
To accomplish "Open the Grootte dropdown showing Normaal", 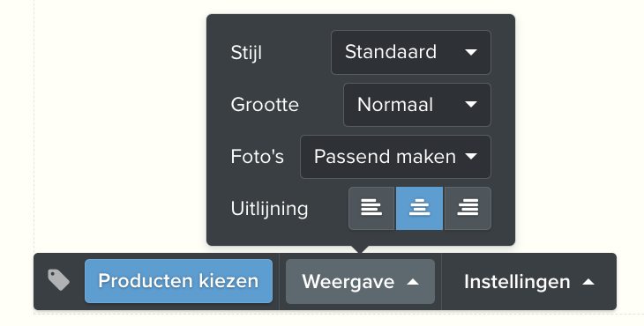I will tap(417, 105).
